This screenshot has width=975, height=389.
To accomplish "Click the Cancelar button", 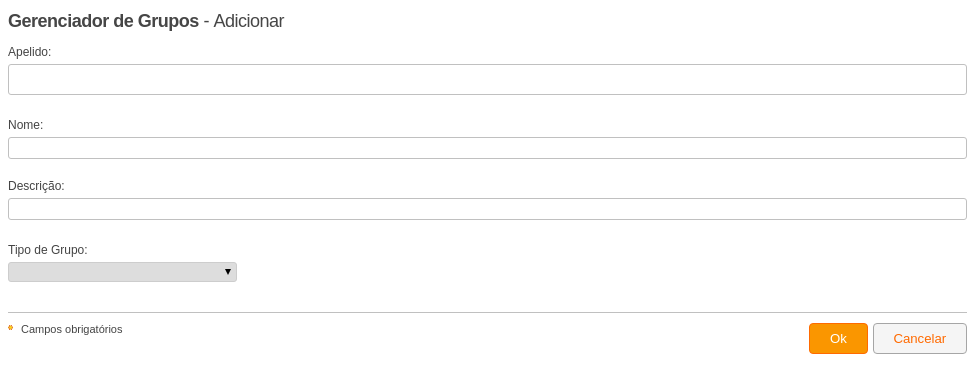I will [920, 339].
